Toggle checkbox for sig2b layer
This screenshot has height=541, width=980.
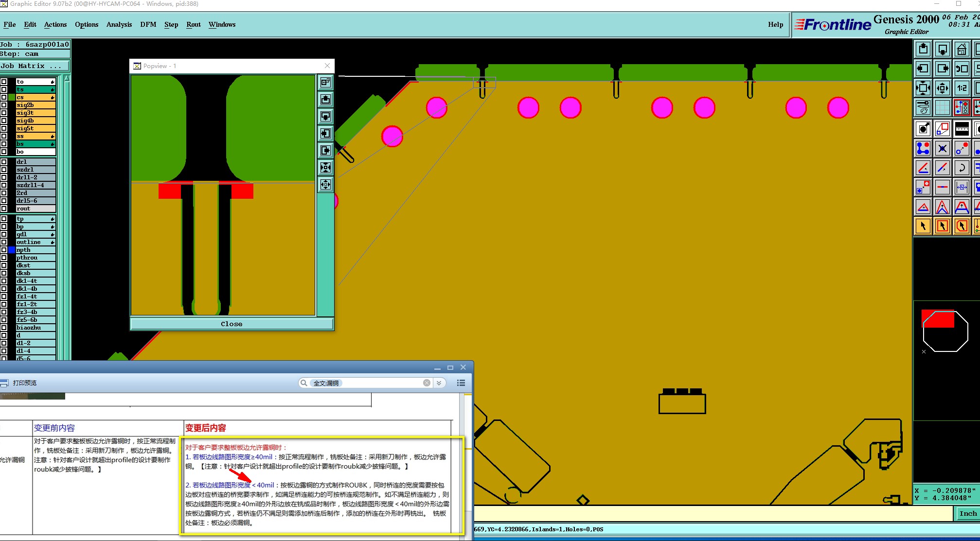point(4,105)
